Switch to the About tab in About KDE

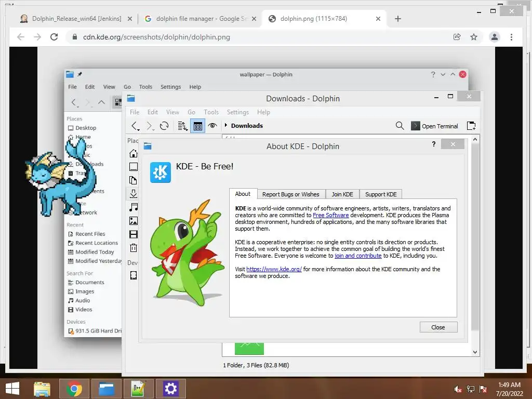pyautogui.click(x=243, y=194)
